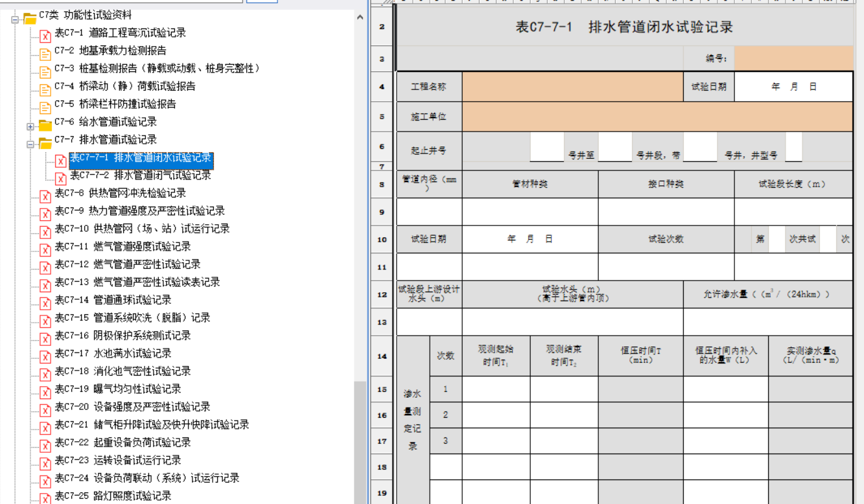Expand the C7-6 给水管道试验记录 folder
This screenshot has height=504, width=864.
pyautogui.click(x=30, y=126)
